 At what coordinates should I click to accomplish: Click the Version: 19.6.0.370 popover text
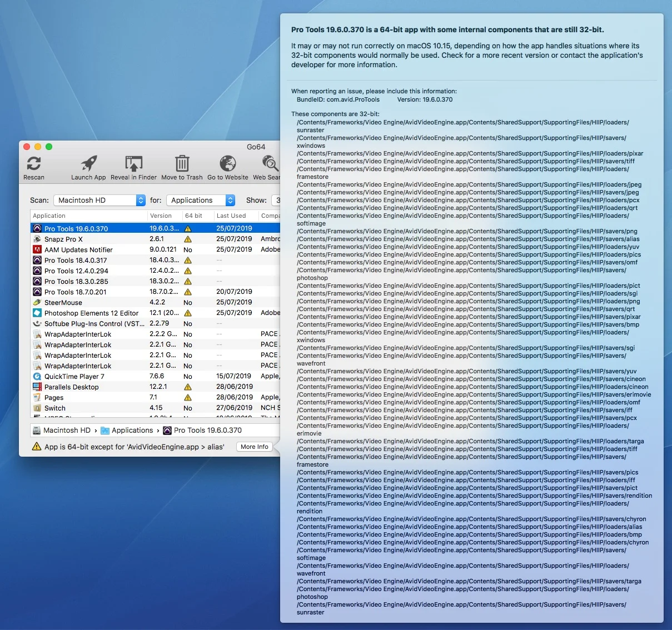(425, 99)
